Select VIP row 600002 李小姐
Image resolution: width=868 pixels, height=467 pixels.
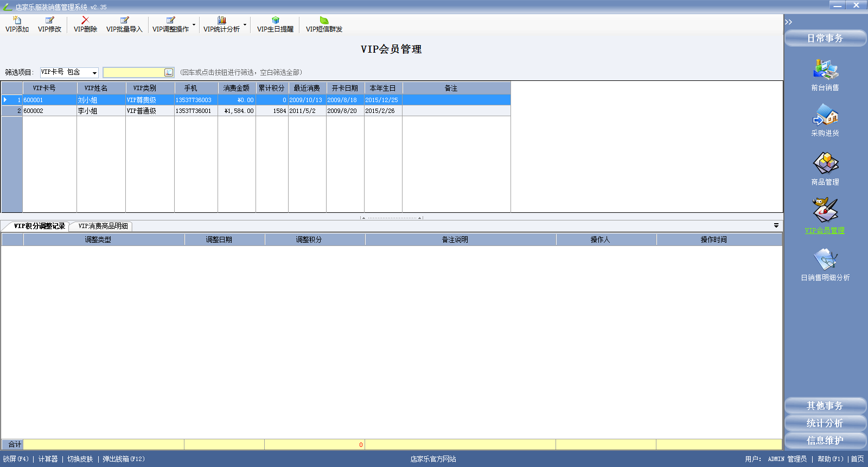[256, 111]
